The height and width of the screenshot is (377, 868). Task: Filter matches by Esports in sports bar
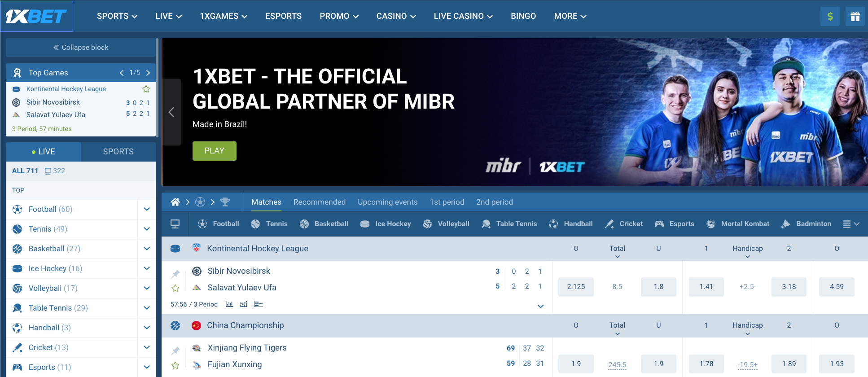coord(674,224)
